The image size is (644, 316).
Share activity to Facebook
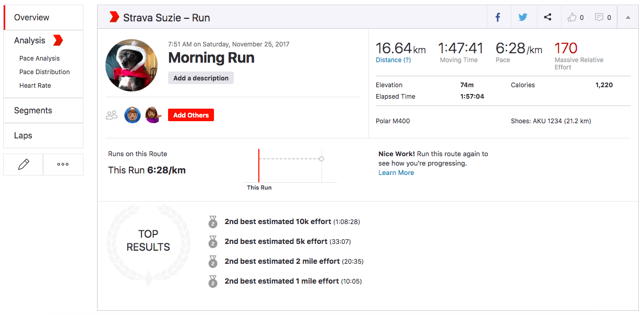pos(498,17)
